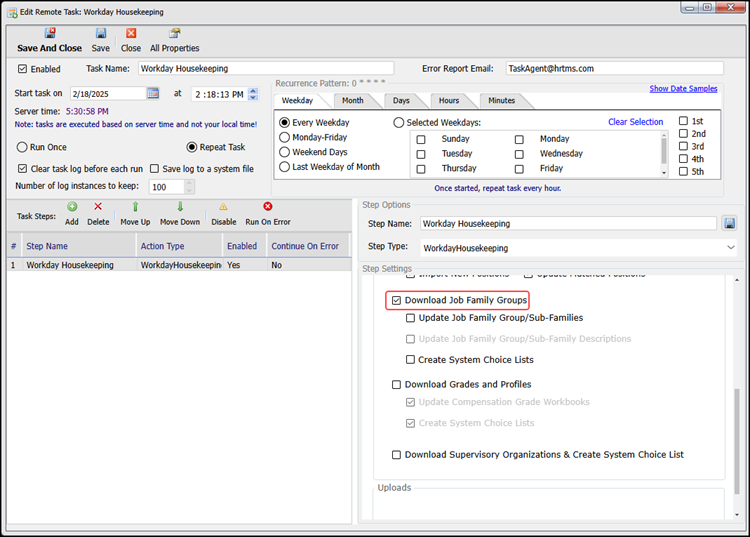Switch to the Month tab

click(x=353, y=100)
